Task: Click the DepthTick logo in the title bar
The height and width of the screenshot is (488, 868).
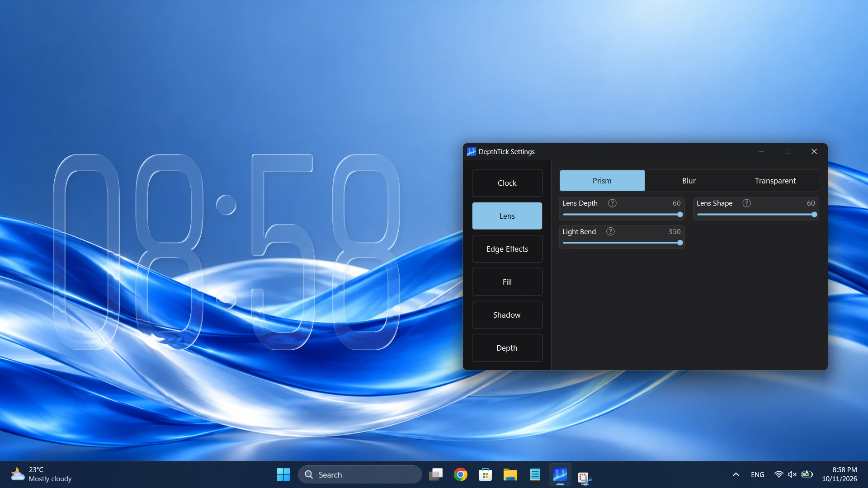Action: pyautogui.click(x=471, y=151)
